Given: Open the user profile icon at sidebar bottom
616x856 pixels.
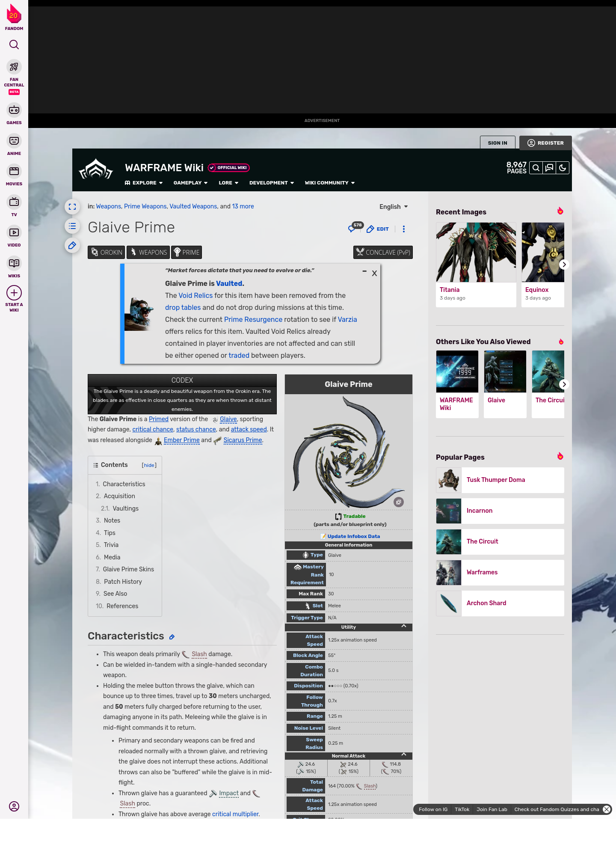Looking at the screenshot, I should (x=14, y=806).
